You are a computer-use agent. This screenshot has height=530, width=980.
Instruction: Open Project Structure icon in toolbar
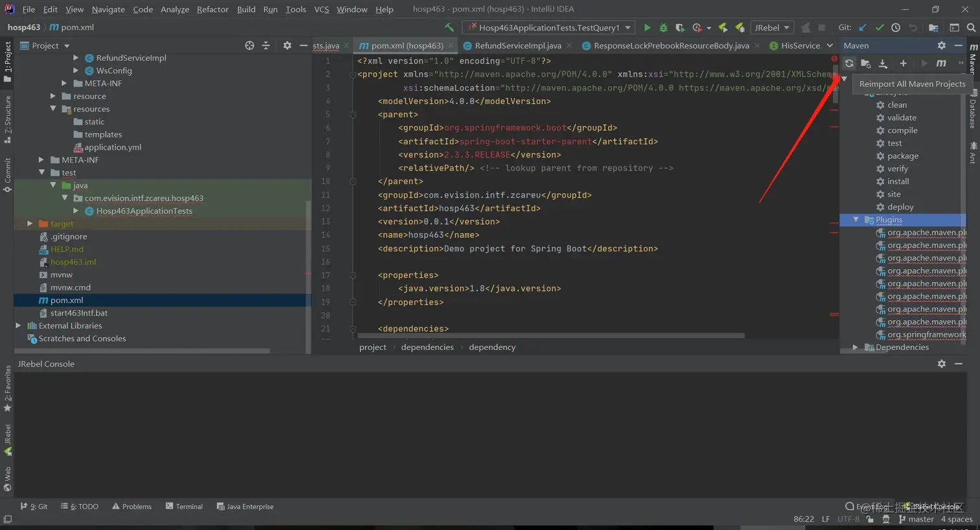[933, 27]
